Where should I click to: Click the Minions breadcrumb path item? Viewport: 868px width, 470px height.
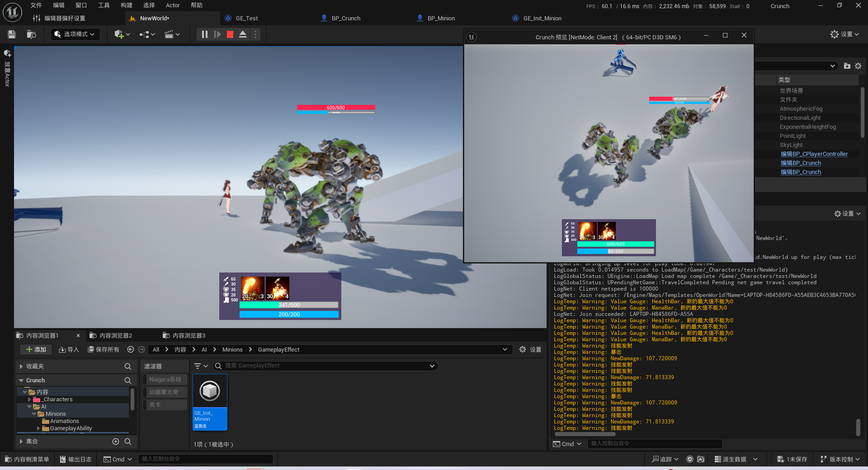click(232, 350)
